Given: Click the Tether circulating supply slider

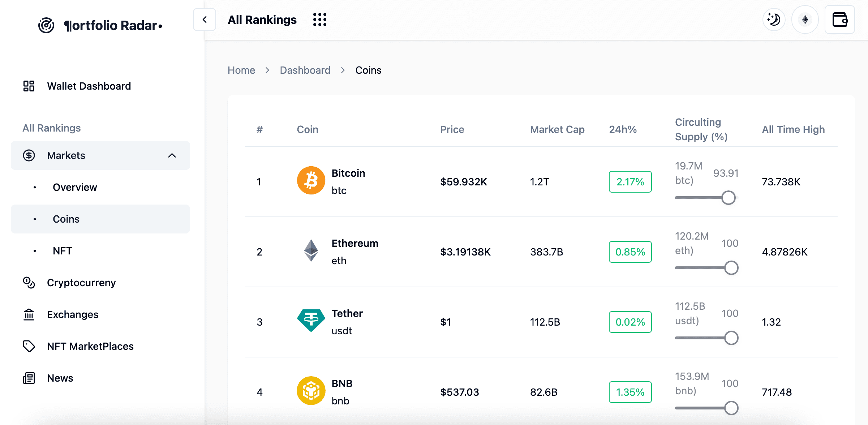Looking at the screenshot, I should [706, 338].
